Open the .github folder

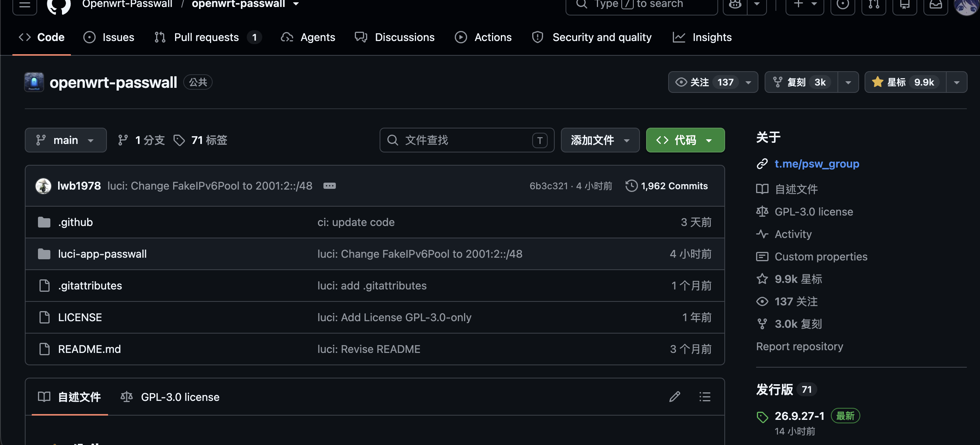(x=76, y=222)
